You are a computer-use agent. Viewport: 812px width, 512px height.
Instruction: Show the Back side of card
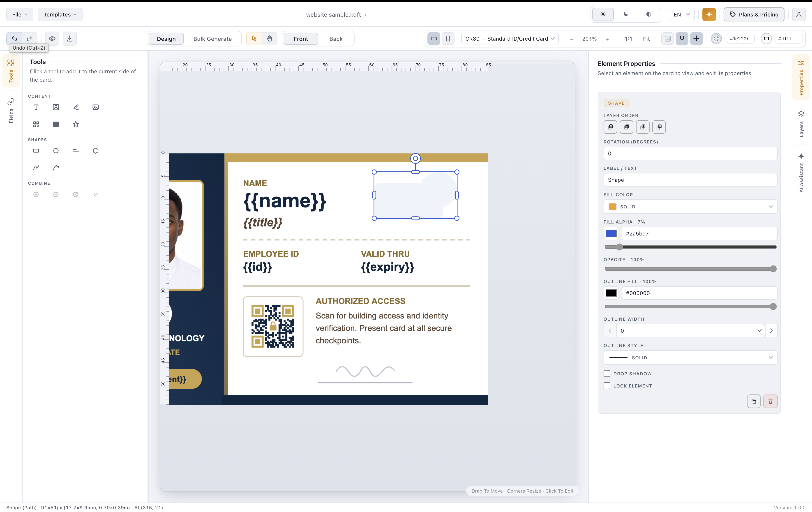tap(336, 39)
